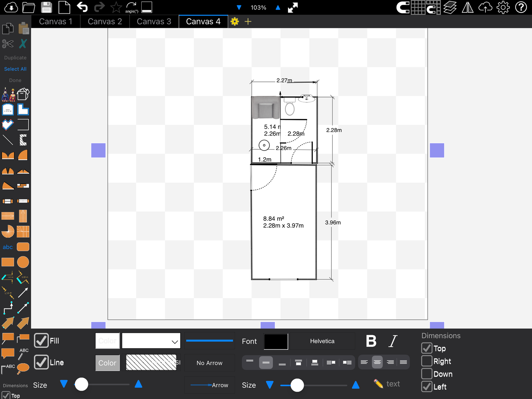Select the spiral staircase symbol

click(8, 231)
